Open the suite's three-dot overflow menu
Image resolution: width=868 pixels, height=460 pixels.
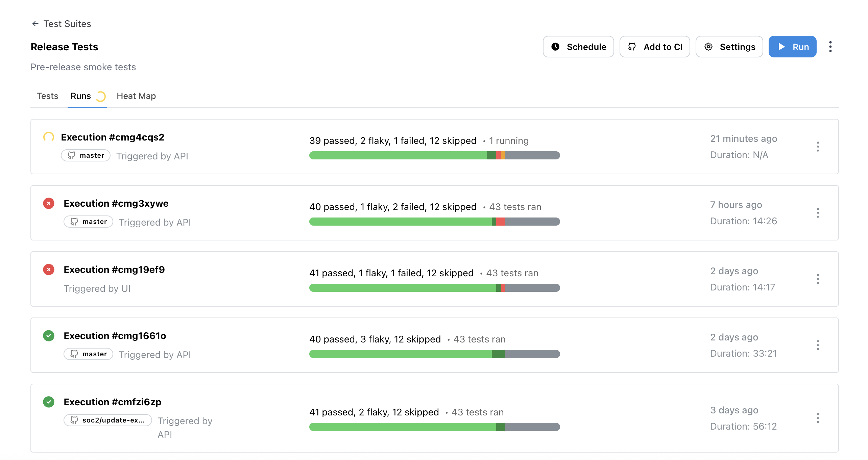[x=830, y=47]
